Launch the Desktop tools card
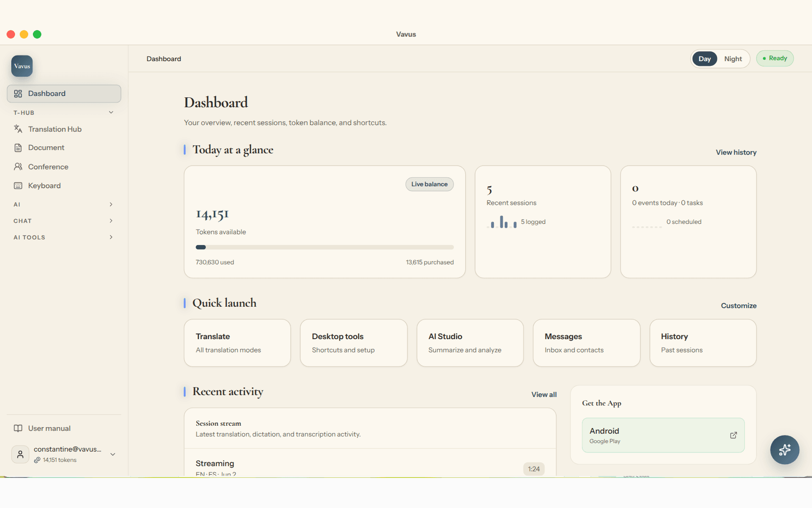 tap(354, 343)
